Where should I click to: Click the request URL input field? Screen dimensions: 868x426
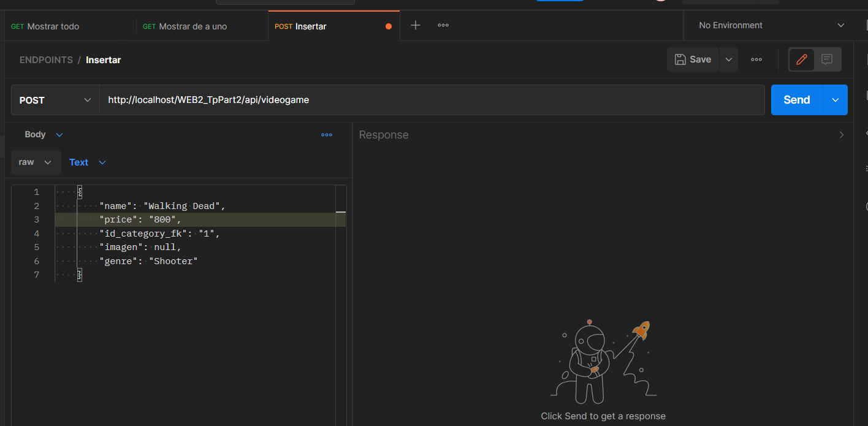click(x=368, y=99)
